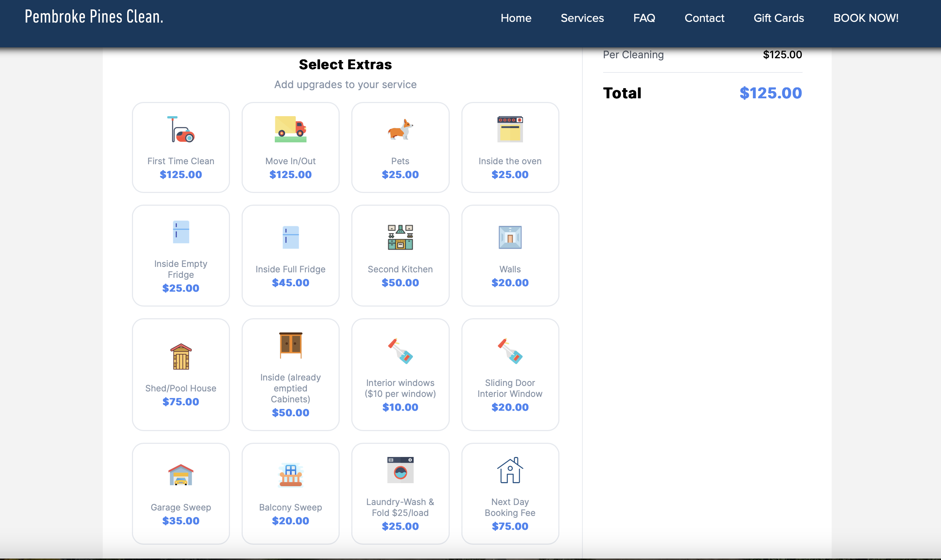Image resolution: width=941 pixels, height=560 pixels.
Task: Toggle the Inside Empty Fridge extra
Action: [180, 256]
